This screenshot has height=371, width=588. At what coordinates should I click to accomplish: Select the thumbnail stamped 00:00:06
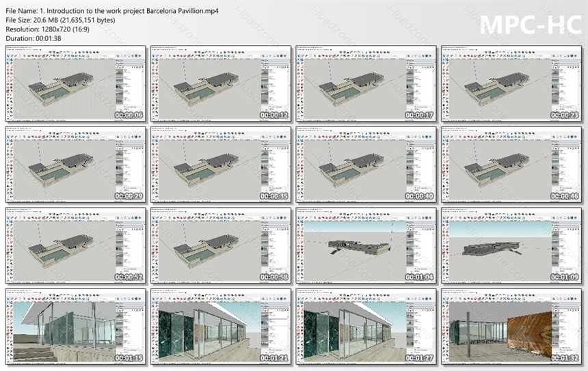(x=76, y=83)
